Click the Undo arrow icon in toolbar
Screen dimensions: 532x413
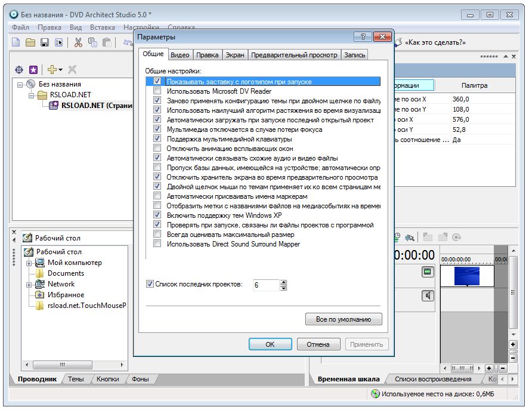pyautogui.click(x=128, y=42)
